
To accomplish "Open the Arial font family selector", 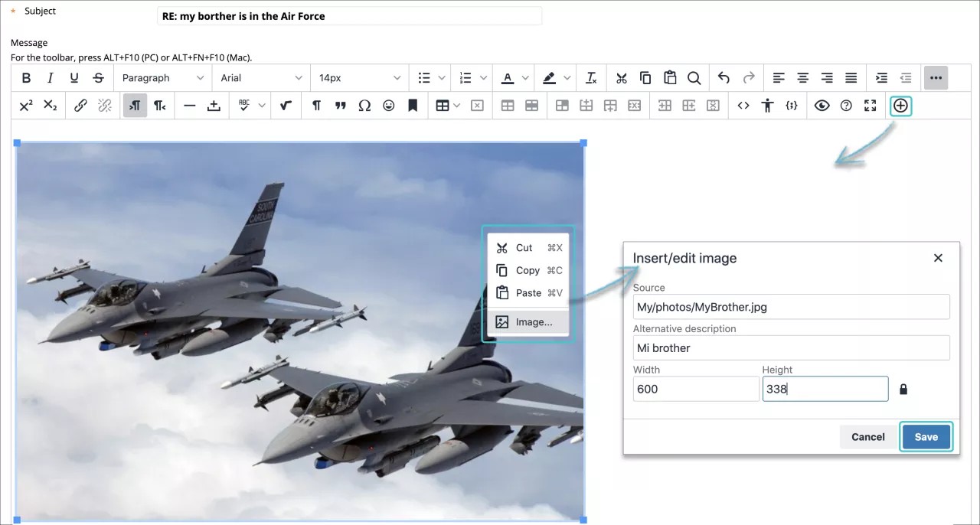I will 260,77.
